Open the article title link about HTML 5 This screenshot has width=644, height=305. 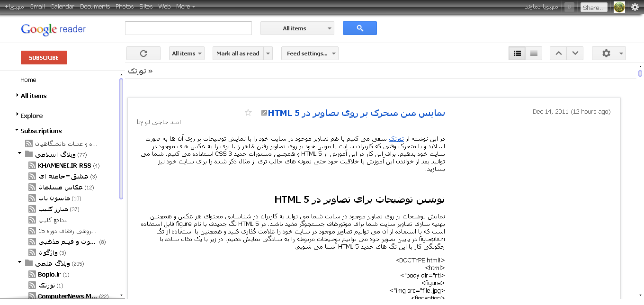point(357,113)
